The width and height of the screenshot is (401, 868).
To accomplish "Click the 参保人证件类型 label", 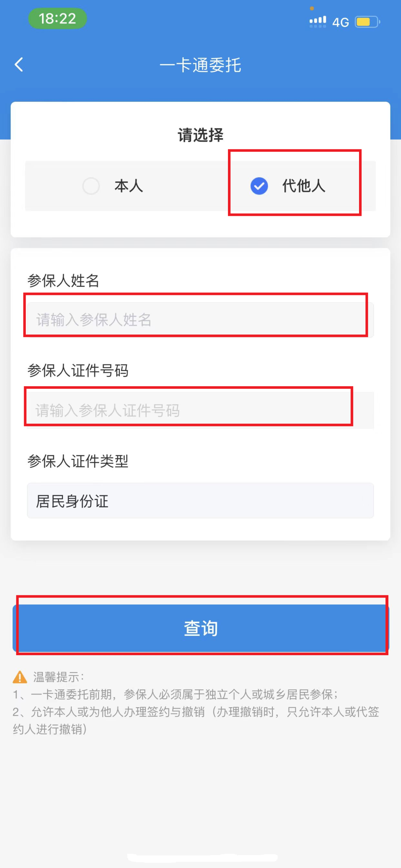I will pos(78,461).
